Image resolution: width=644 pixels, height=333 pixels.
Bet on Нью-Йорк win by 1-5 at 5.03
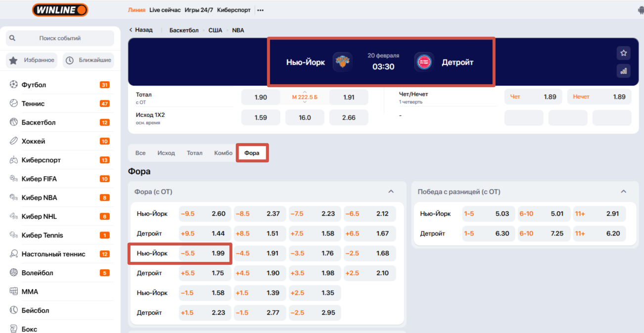pyautogui.click(x=488, y=214)
